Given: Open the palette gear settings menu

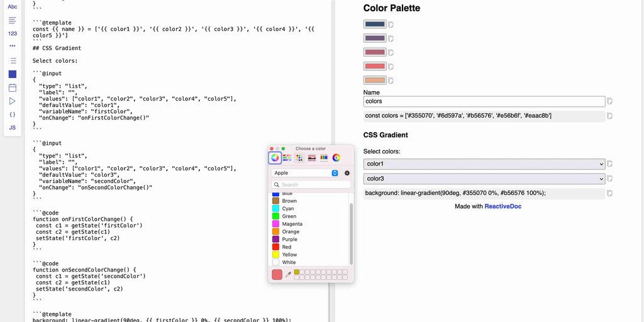Looking at the screenshot, I should pyautogui.click(x=347, y=174).
